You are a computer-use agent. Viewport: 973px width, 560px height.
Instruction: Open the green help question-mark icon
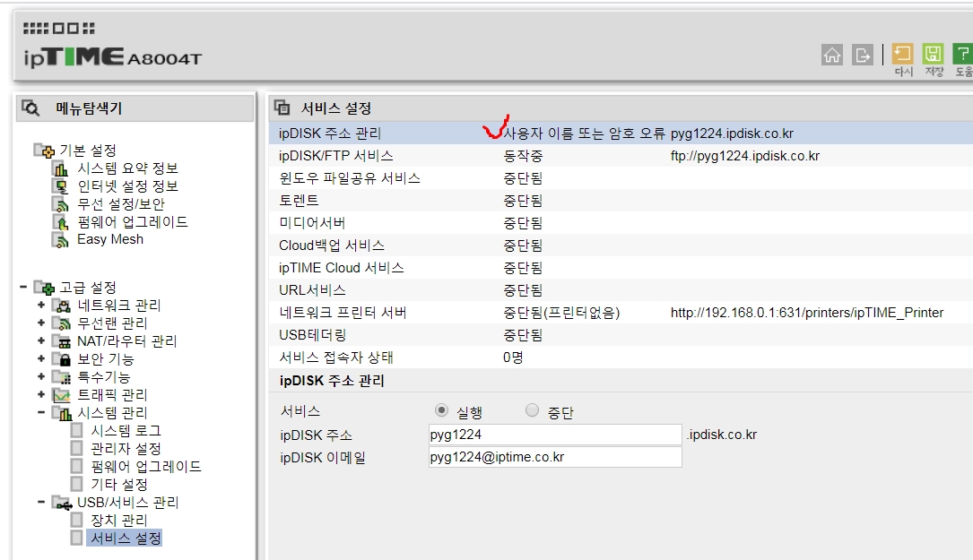click(962, 54)
